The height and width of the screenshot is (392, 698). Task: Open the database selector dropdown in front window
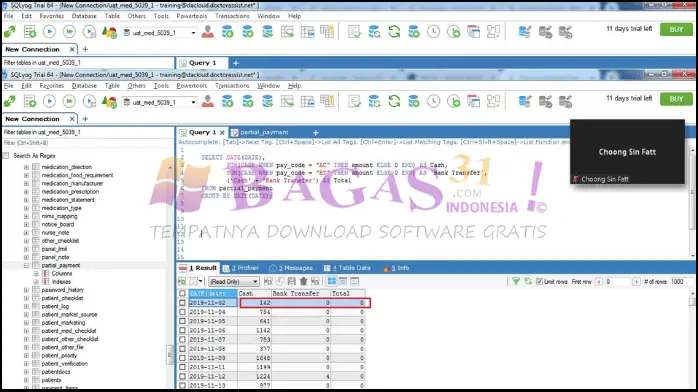tap(193, 102)
